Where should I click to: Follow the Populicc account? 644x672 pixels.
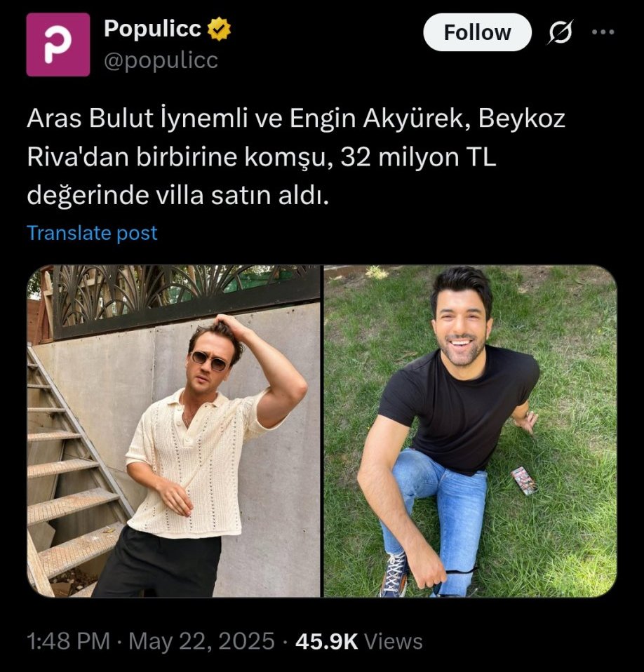click(x=477, y=32)
